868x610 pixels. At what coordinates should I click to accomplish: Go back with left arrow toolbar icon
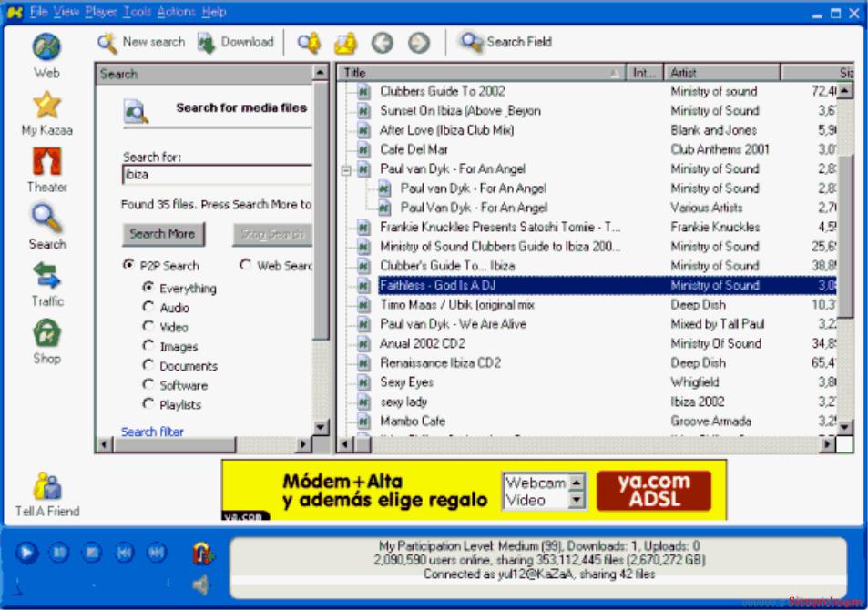tap(382, 43)
